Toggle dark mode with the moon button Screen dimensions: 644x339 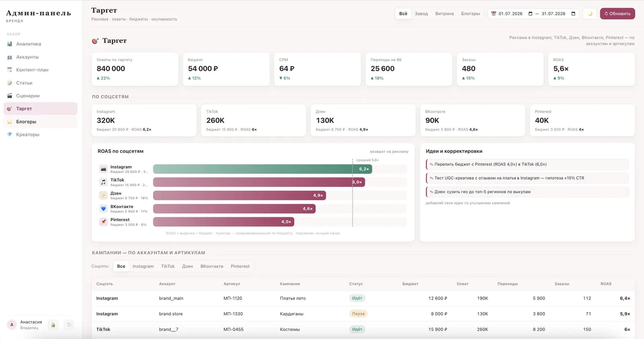tap(590, 14)
